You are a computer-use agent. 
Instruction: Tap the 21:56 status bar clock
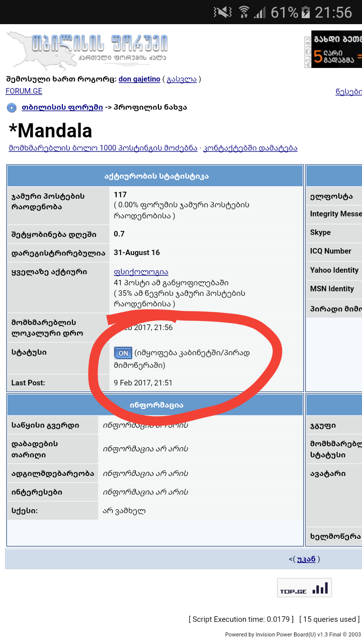coord(333,12)
